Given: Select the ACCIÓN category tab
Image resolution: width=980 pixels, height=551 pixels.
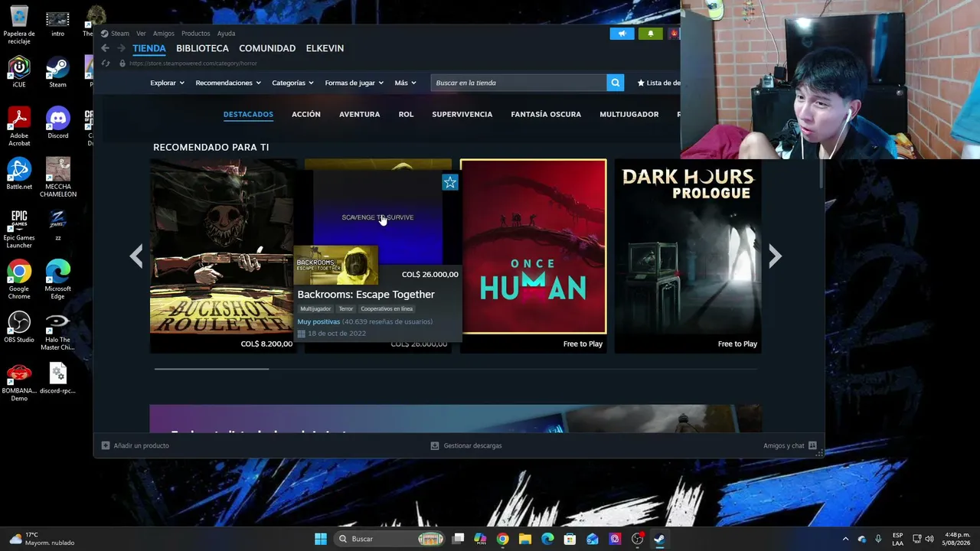Looking at the screenshot, I should [306, 114].
